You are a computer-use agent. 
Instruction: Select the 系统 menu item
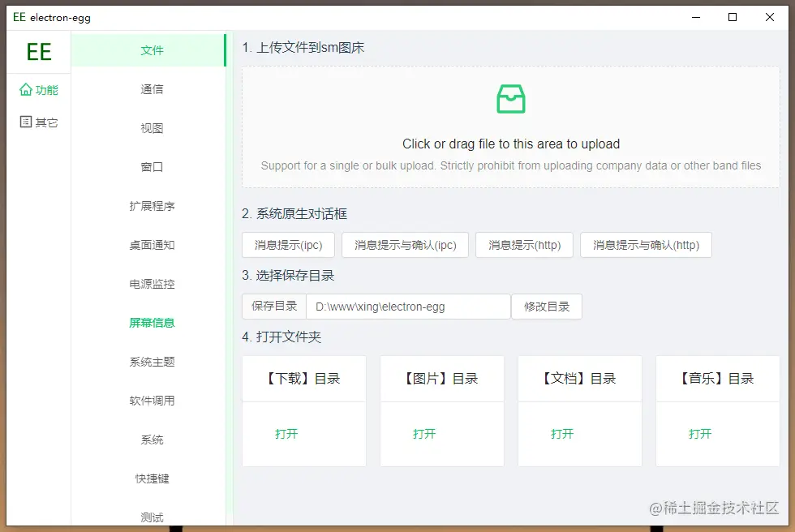pyautogui.click(x=152, y=440)
